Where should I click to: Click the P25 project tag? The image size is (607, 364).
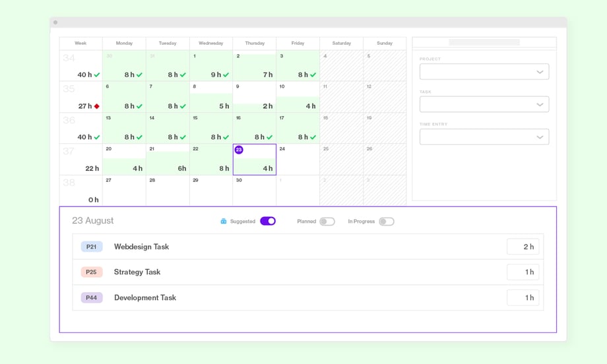(x=91, y=272)
